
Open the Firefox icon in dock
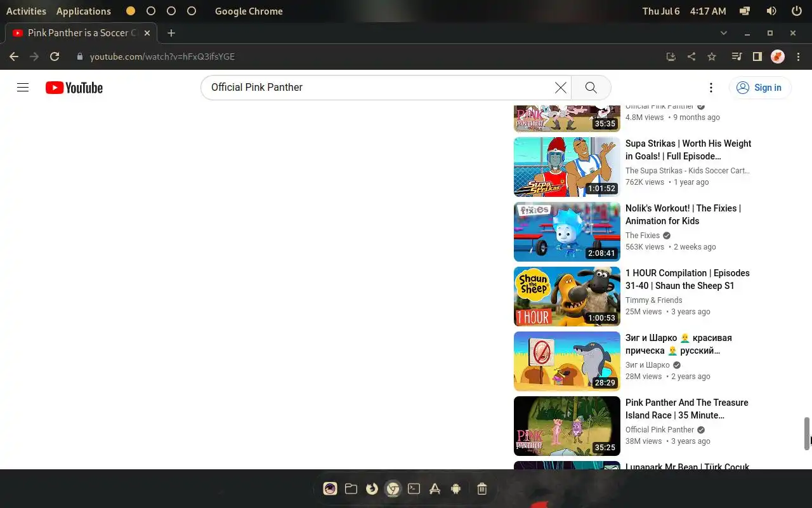(x=372, y=488)
